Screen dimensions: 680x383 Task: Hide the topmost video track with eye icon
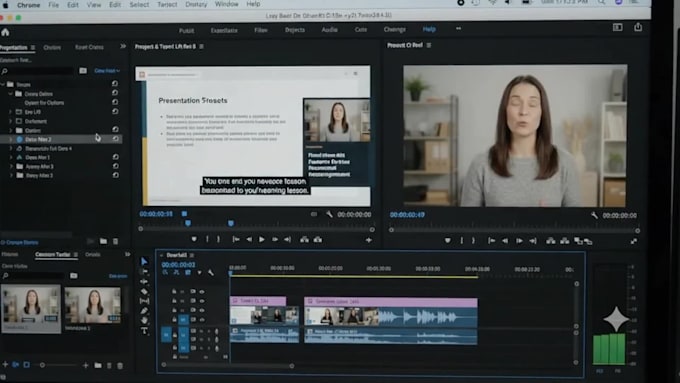[x=202, y=291]
